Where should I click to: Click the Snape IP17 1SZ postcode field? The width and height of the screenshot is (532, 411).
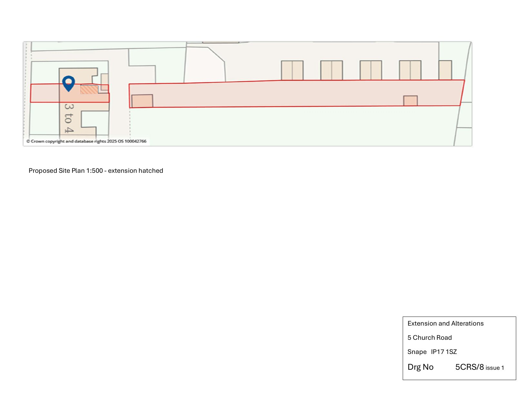432,352
